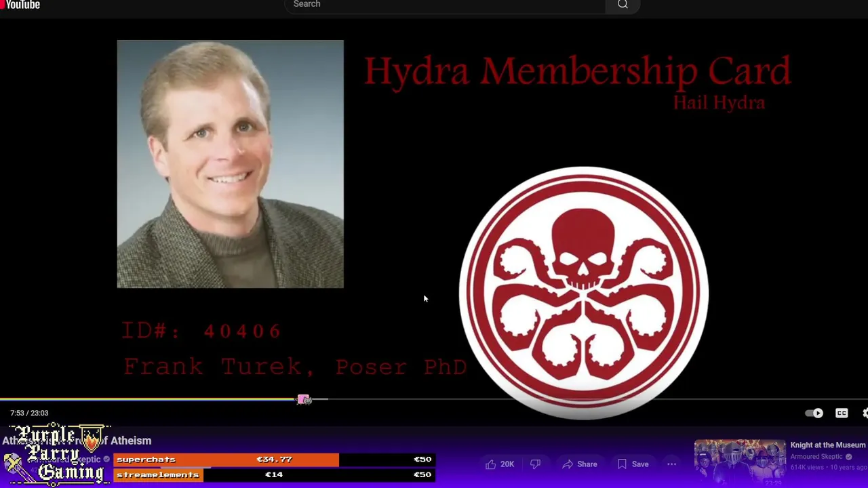
Task: Seek within the video progress bar
Action: pos(434,400)
